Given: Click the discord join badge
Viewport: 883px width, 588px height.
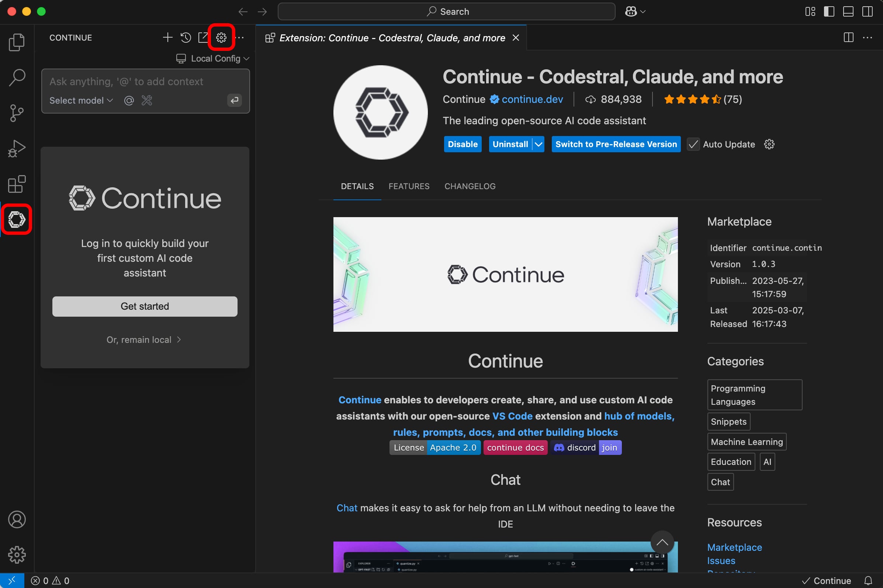Looking at the screenshot, I should click(x=586, y=448).
